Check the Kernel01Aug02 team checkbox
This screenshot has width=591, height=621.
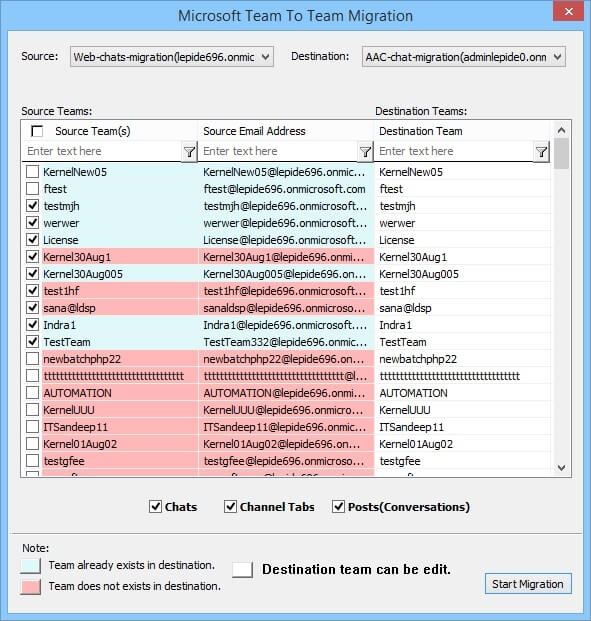pos(32,444)
